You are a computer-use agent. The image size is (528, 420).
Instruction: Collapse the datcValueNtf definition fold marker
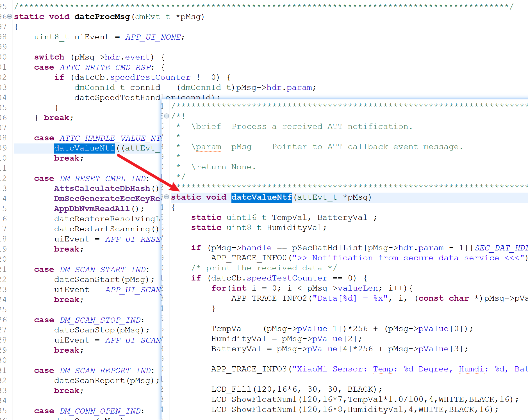(167, 197)
